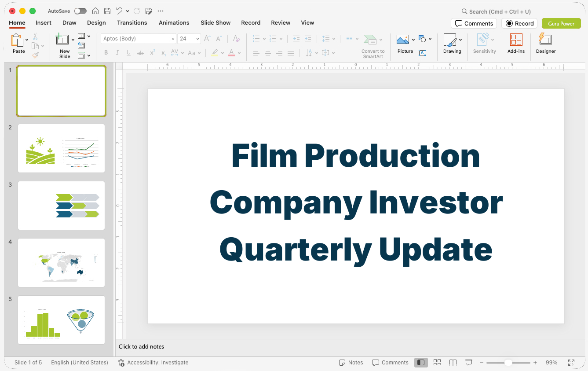
Task: Click the Comments button at top right
Action: point(474,23)
